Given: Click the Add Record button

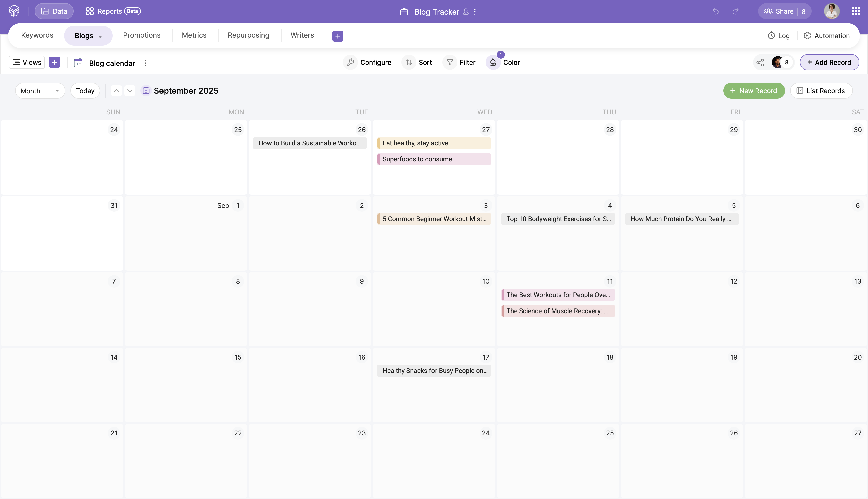Looking at the screenshot, I should (829, 62).
